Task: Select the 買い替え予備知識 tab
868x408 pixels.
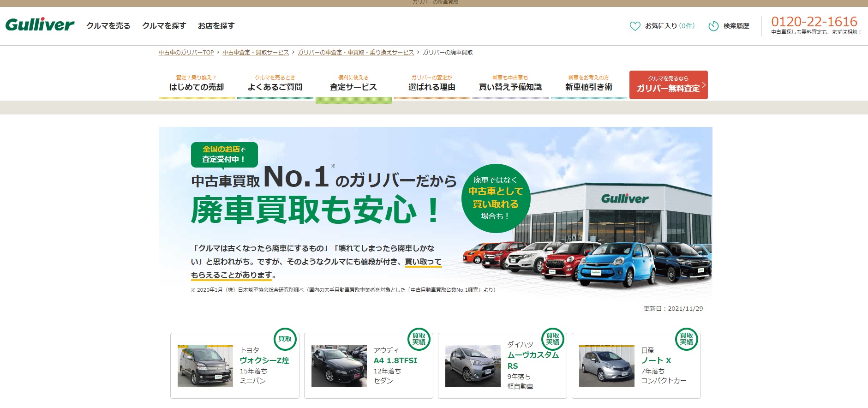Action: click(x=510, y=84)
